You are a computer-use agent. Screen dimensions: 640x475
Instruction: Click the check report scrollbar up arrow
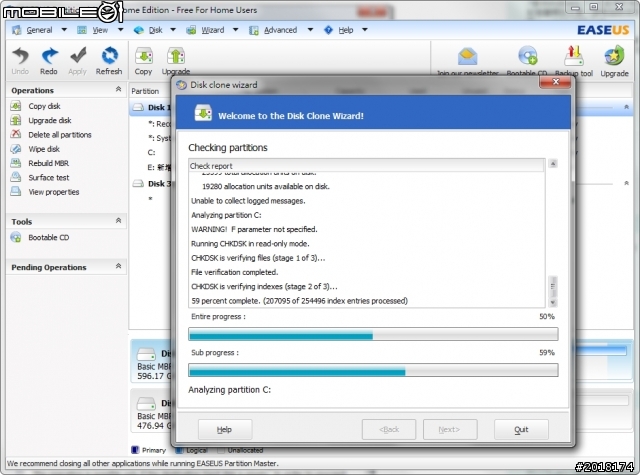tap(553, 164)
